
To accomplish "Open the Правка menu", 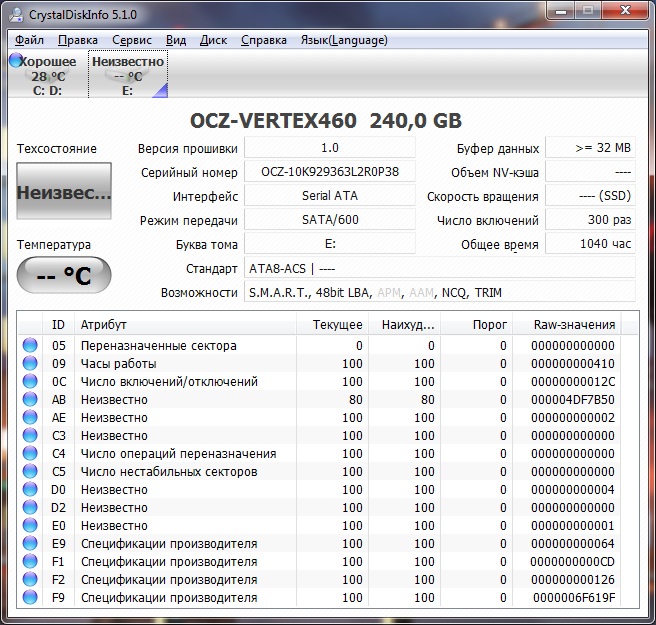I will click(x=77, y=40).
